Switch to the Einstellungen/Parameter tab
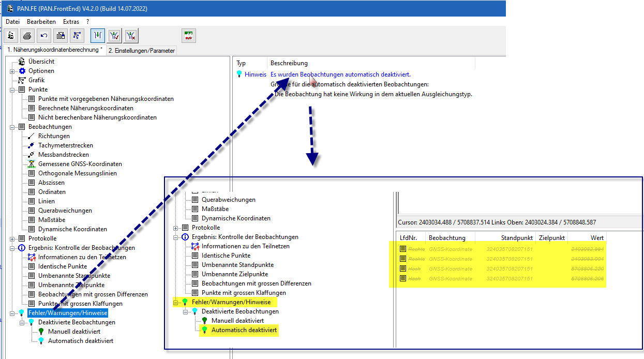The height and width of the screenshot is (359, 644). coord(141,51)
